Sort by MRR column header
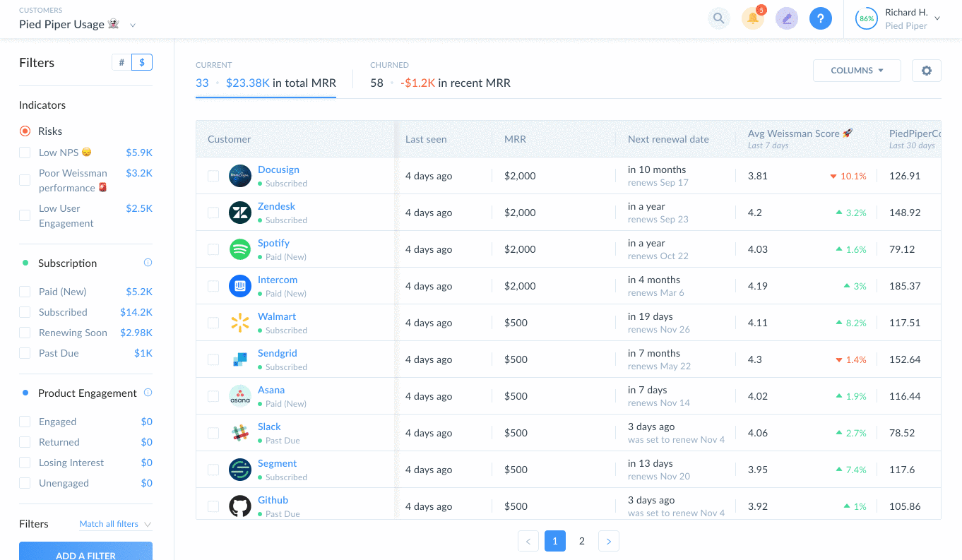Viewport: 962px width, 560px height. [x=515, y=139]
